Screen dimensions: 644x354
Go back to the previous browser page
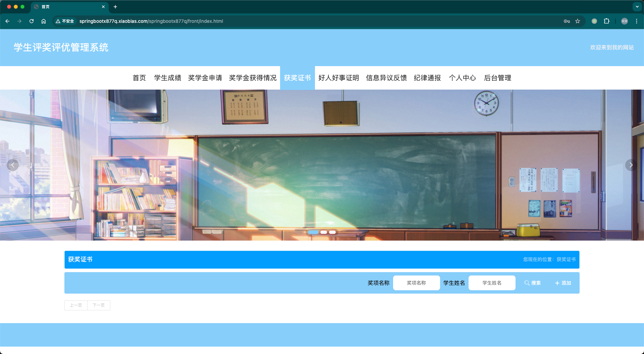coord(7,21)
